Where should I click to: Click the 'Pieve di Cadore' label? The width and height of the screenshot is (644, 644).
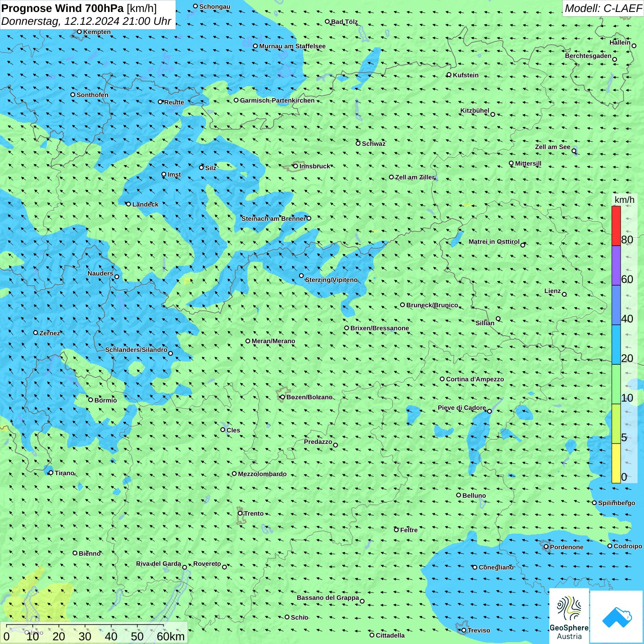[462, 408]
